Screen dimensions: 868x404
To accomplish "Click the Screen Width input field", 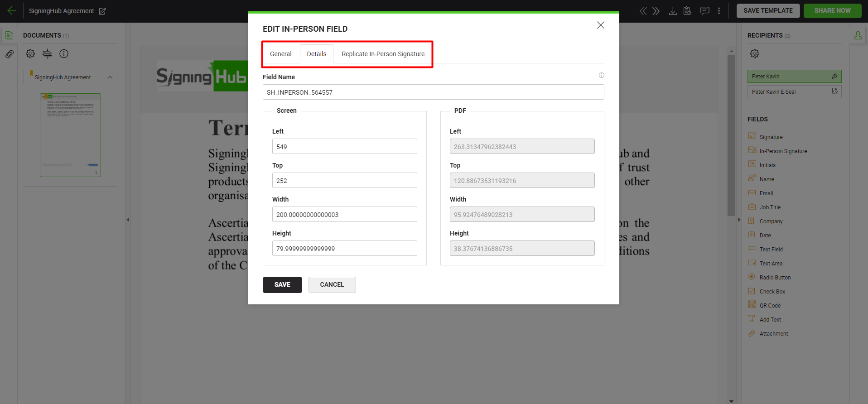I will (x=344, y=215).
